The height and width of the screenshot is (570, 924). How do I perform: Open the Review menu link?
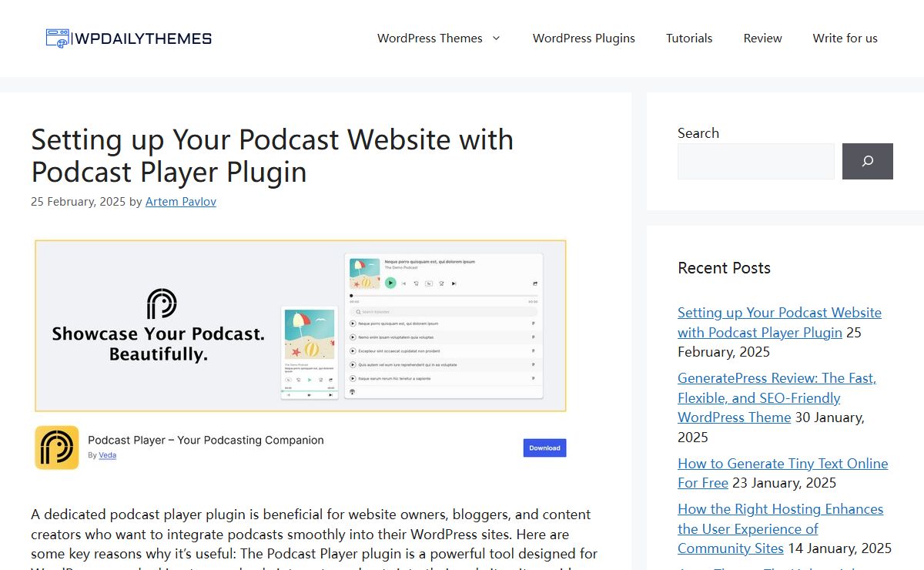[762, 39]
